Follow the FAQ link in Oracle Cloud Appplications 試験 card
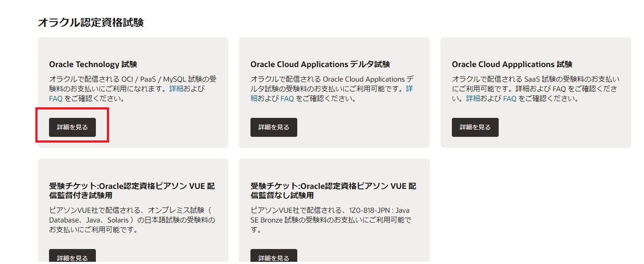This screenshot has width=644, height=264. (x=509, y=99)
